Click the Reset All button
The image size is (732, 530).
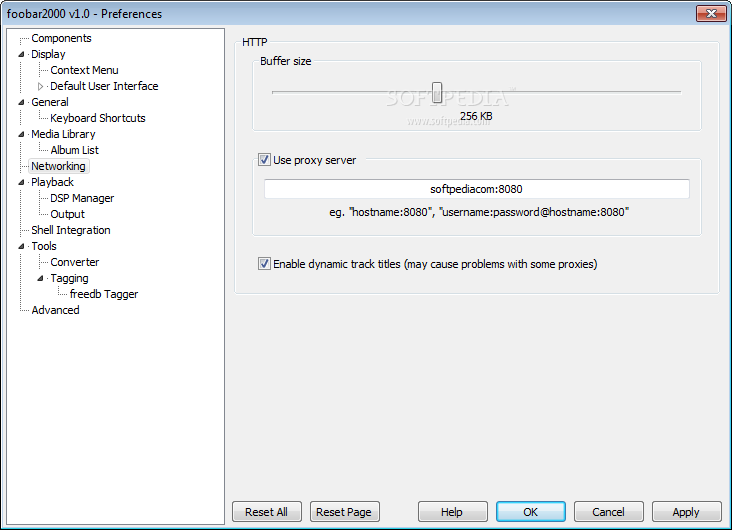[x=267, y=512]
